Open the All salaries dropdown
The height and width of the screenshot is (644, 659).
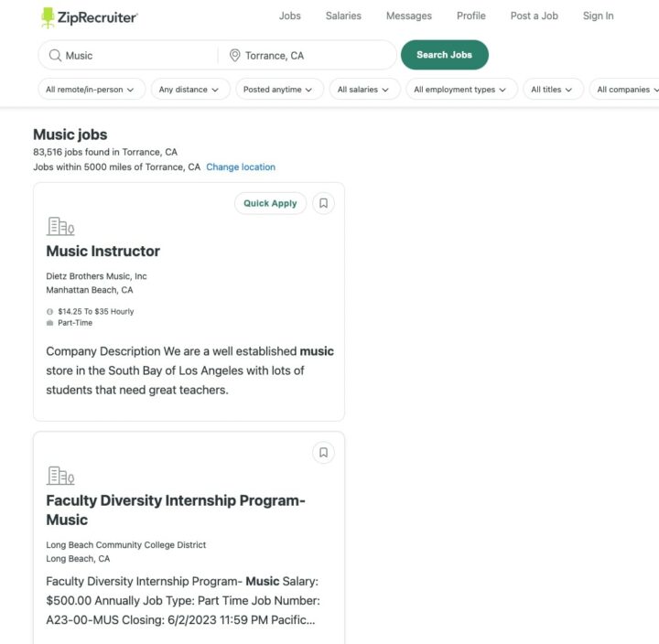coord(363,90)
